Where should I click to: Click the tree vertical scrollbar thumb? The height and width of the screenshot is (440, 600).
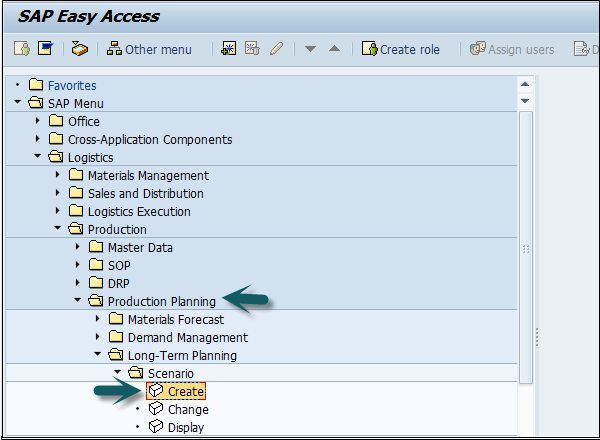click(x=526, y=245)
